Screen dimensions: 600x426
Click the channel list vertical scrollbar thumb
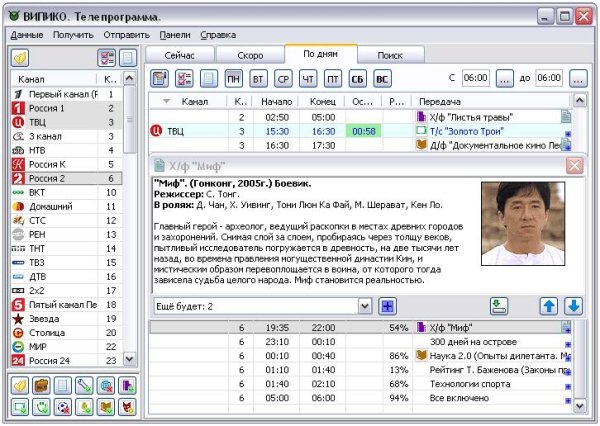point(130,119)
